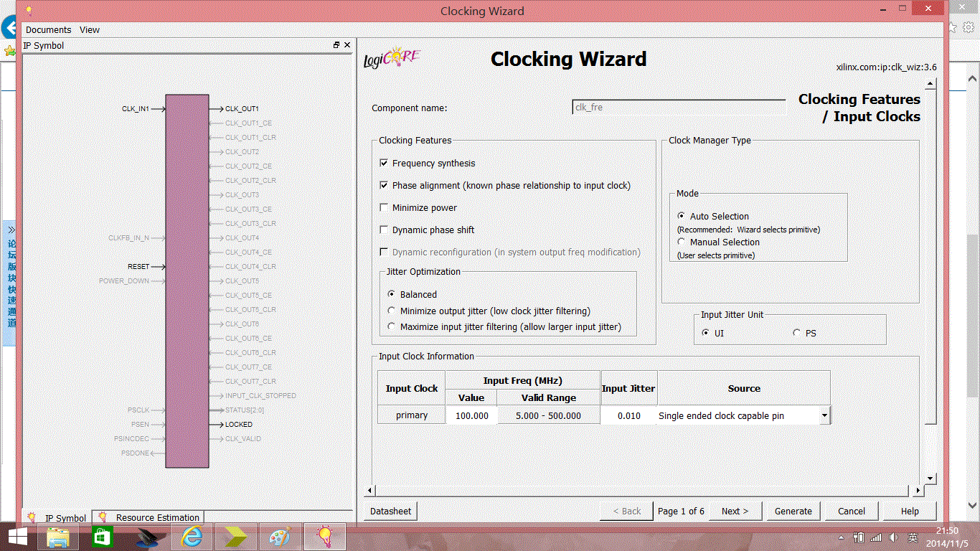Click the light bulb Clocking Wizard taskbar icon

(x=325, y=537)
